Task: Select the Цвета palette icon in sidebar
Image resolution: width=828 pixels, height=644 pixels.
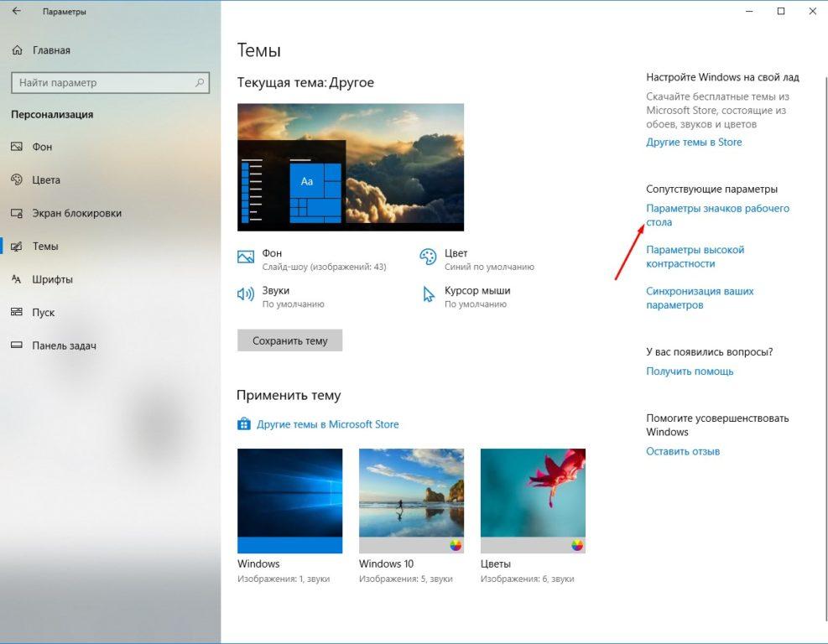Action: [x=17, y=179]
